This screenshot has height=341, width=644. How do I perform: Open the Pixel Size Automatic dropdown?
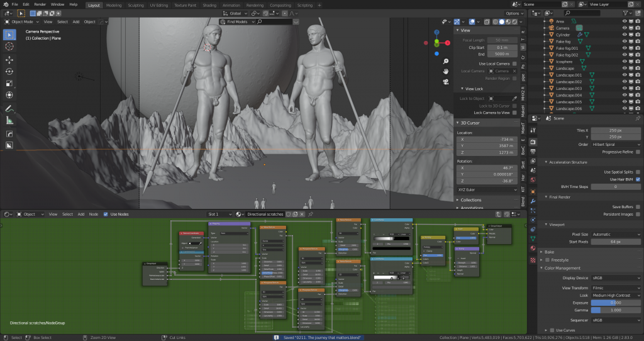[616, 234]
